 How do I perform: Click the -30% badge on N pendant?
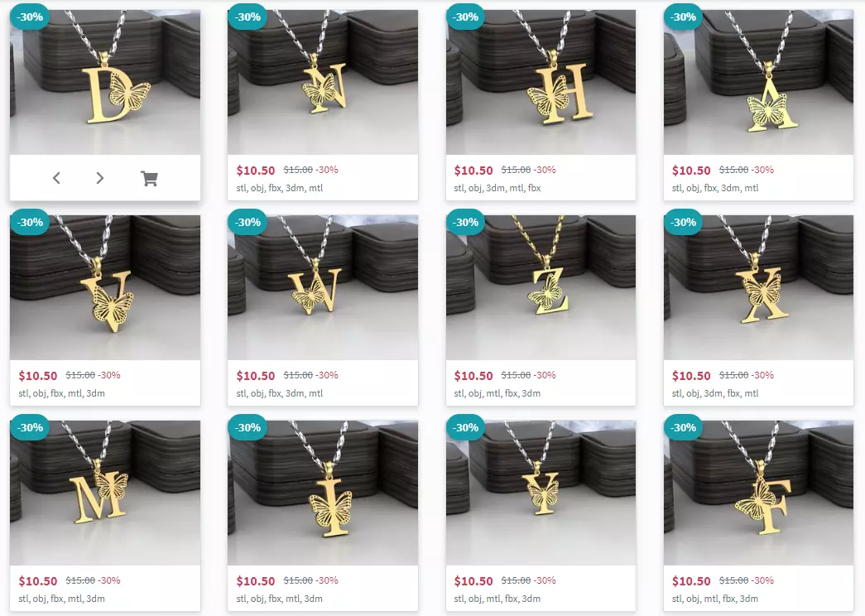pyautogui.click(x=247, y=17)
